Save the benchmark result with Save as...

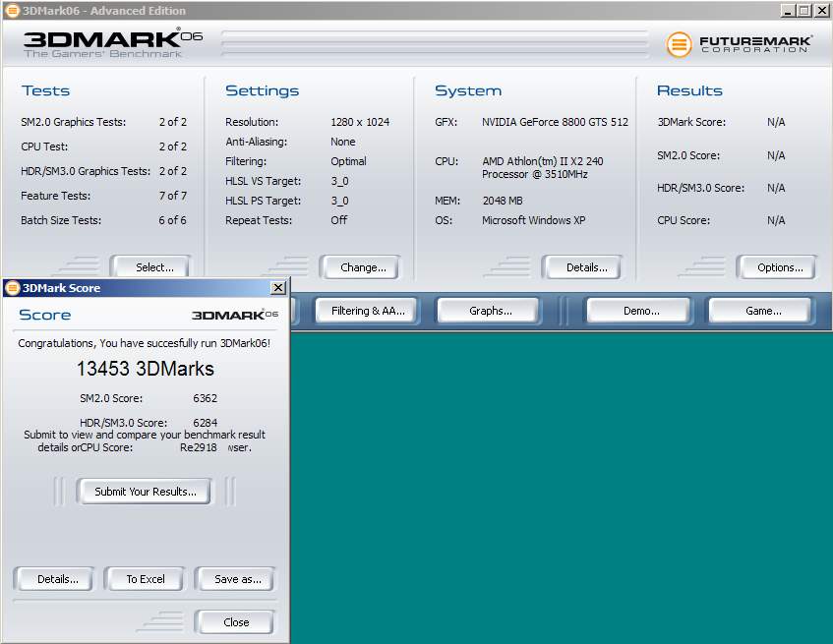pos(237,579)
